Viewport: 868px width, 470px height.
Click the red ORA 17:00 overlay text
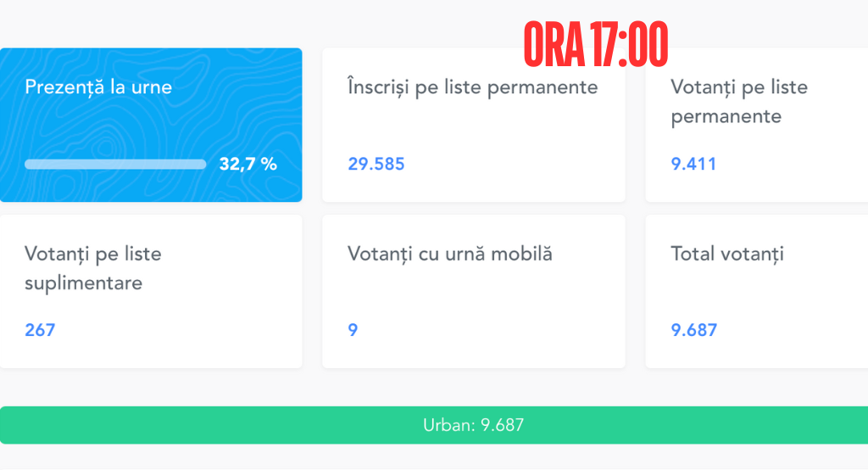pos(596,45)
